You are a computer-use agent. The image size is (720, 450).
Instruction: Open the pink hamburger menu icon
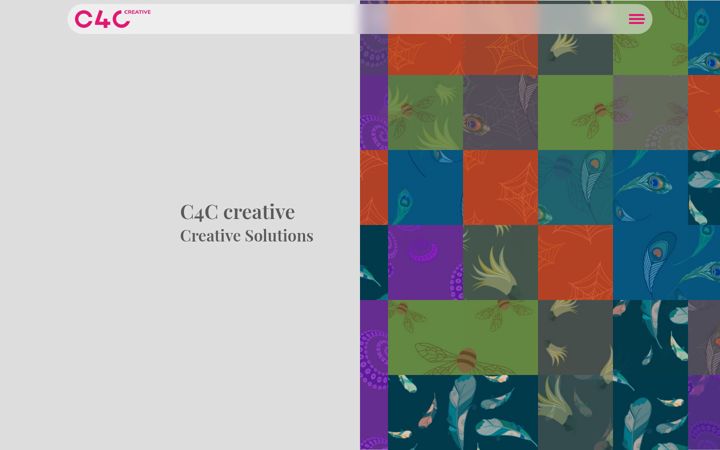pos(636,19)
